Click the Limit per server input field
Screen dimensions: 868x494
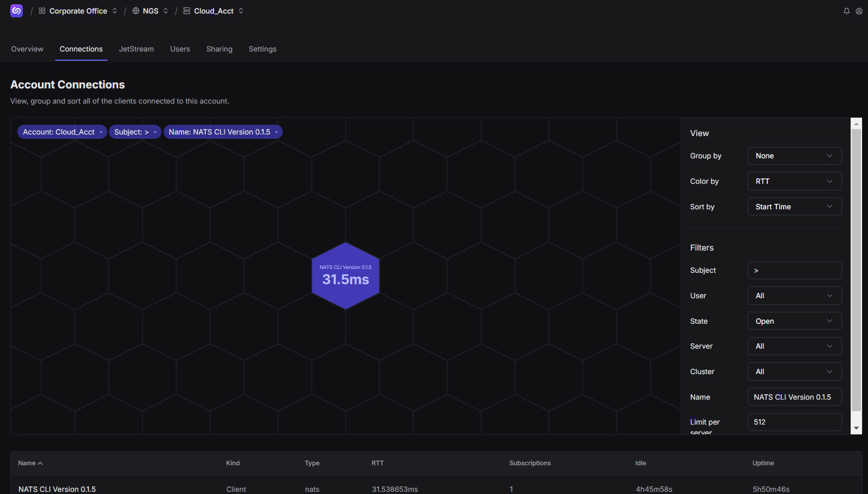794,422
